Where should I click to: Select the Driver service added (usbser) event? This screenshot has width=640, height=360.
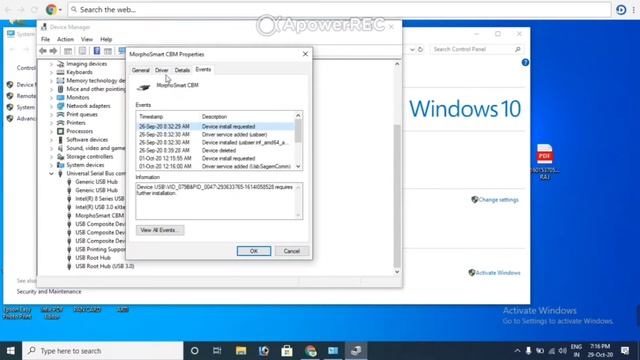[x=215, y=134]
